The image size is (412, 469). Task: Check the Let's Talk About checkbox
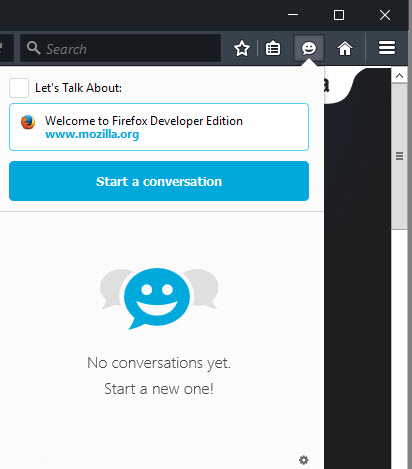19,88
